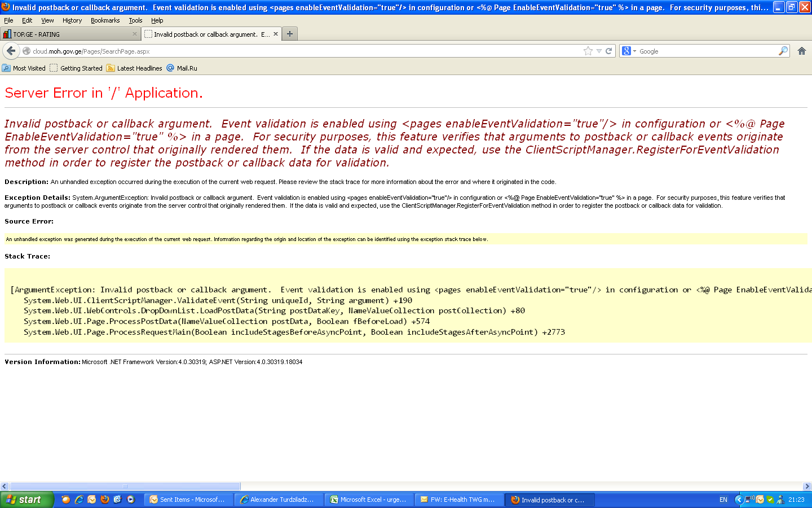This screenshot has width=812, height=508.
Task: Focus the address bar URL field
Action: click(304, 51)
